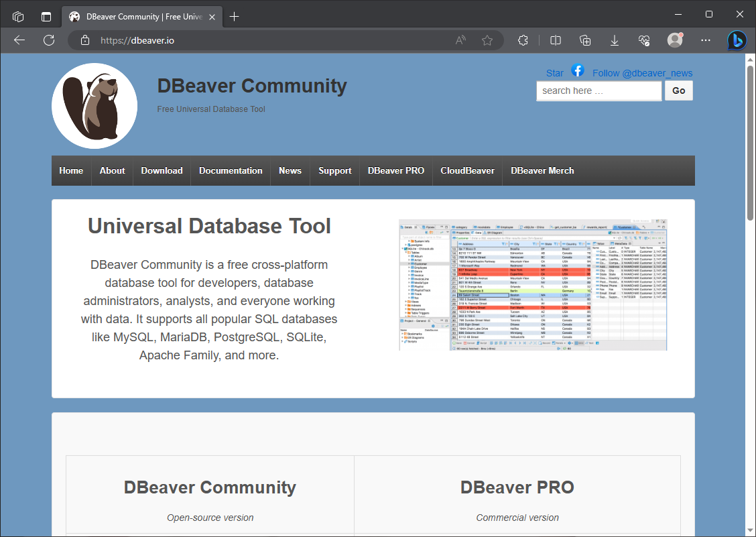Open the Download menu item
Viewport: 756px width, 537px height.
pyautogui.click(x=162, y=171)
